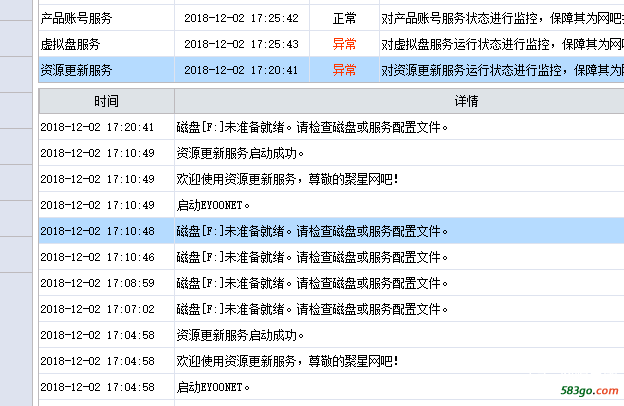Click the 异常 status of 虚拟盘服务
Viewport: 624px width, 406px height.
pos(344,44)
